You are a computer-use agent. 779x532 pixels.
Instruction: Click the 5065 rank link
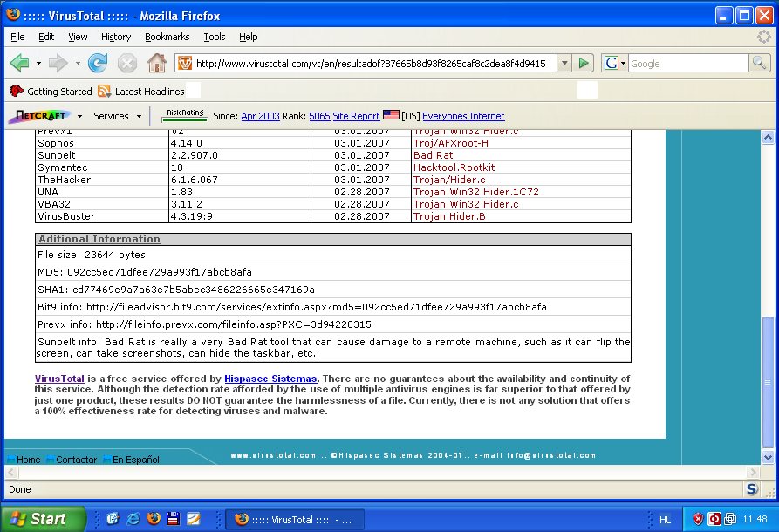pos(319,116)
